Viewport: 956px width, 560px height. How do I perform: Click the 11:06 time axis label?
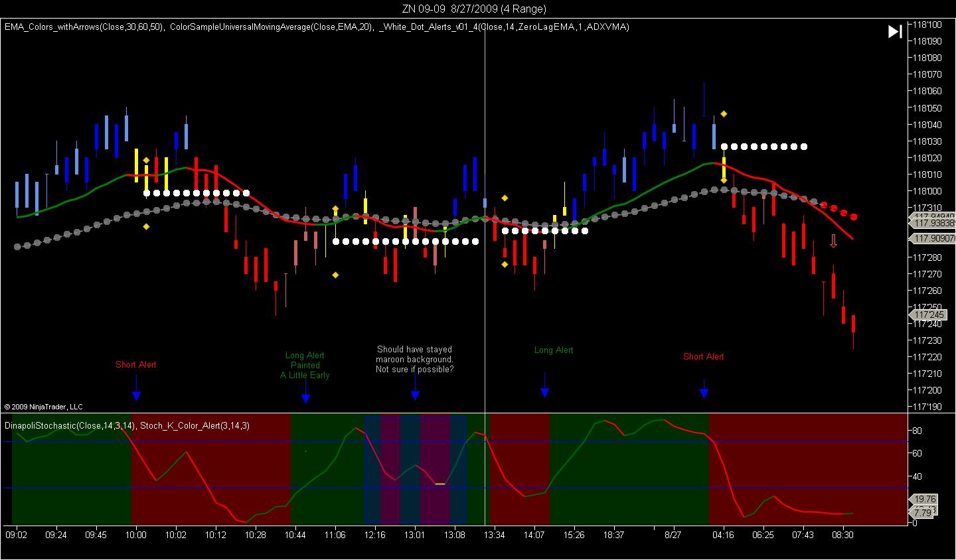335,535
